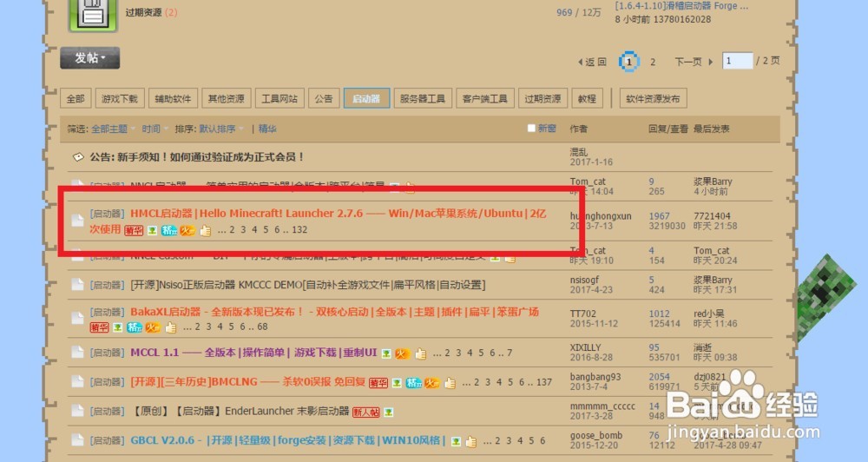The height and width of the screenshot is (462, 868).
Task: Open [开源][三年历史]BMCLNG thread title
Action: 247,382
